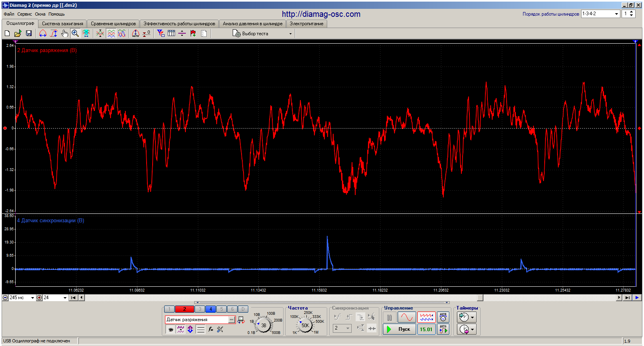Image resolution: width=644 pixels, height=346 pixels.
Task: Open sensor selection with the ellipsis button
Action: 231,320
